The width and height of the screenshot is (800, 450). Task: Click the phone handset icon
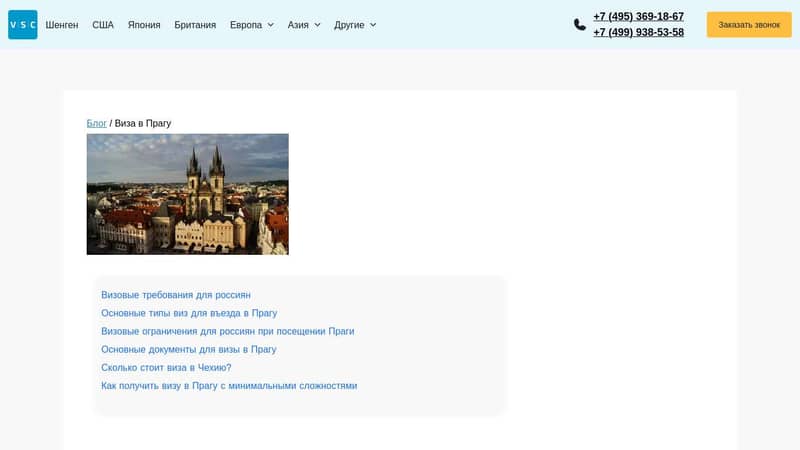click(580, 24)
